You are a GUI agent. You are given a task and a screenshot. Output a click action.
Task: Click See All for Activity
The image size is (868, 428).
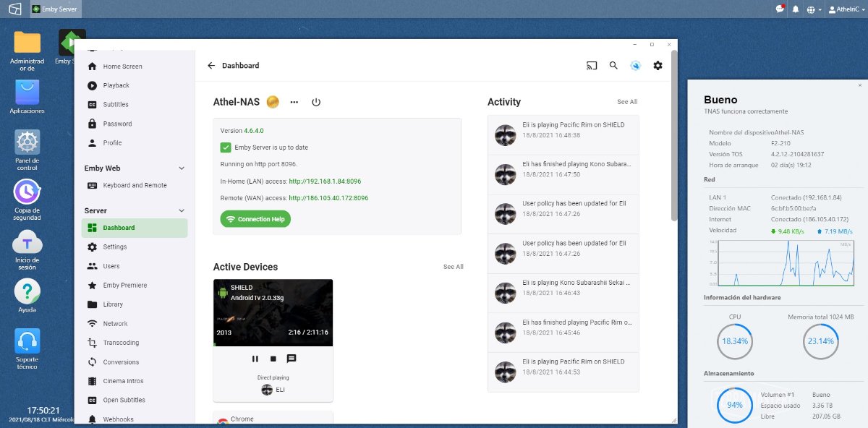pyautogui.click(x=627, y=102)
